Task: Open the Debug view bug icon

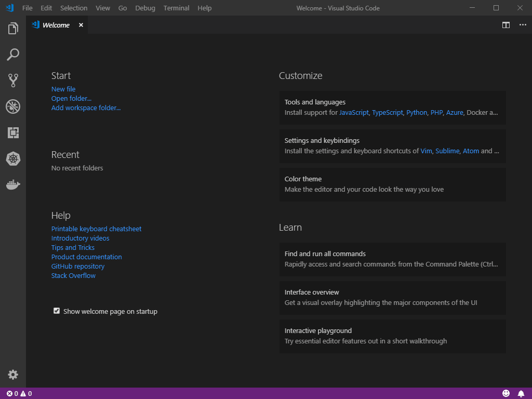Action: [13, 107]
